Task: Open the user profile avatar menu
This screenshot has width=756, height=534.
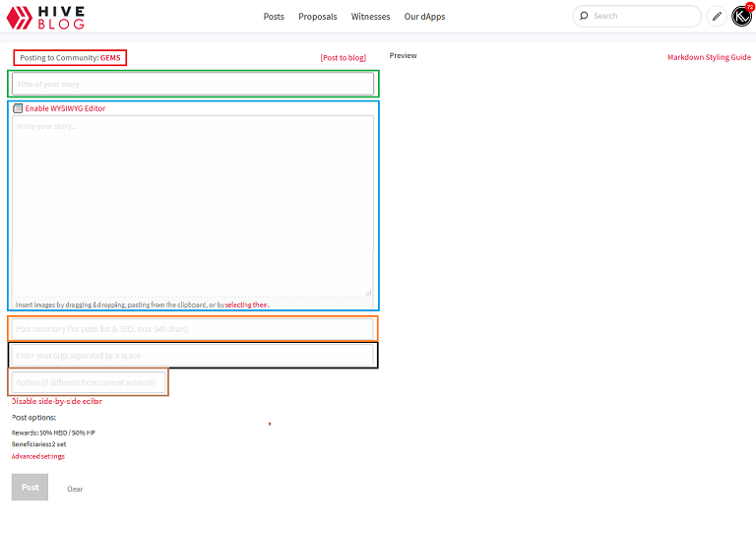Action: pyautogui.click(x=741, y=16)
